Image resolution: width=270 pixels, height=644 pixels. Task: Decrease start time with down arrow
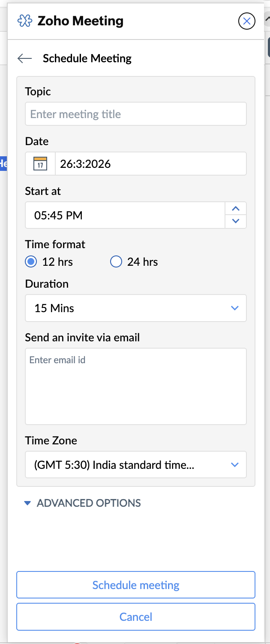point(235,221)
